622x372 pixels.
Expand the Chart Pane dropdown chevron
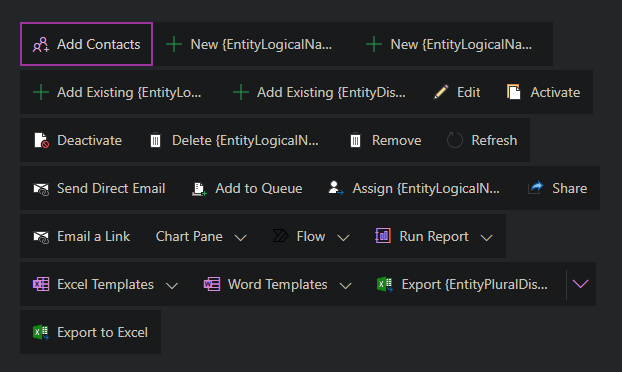[x=240, y=238]
